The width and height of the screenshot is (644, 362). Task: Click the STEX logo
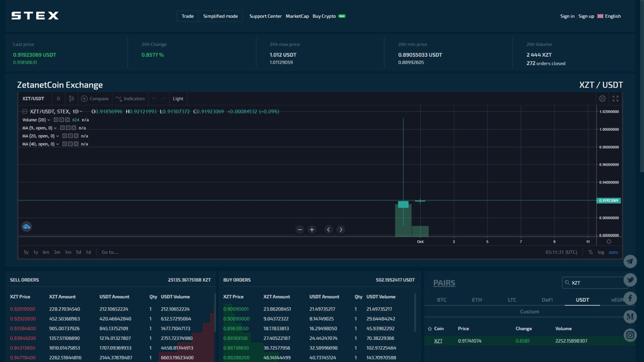click(x=35, y=16)
